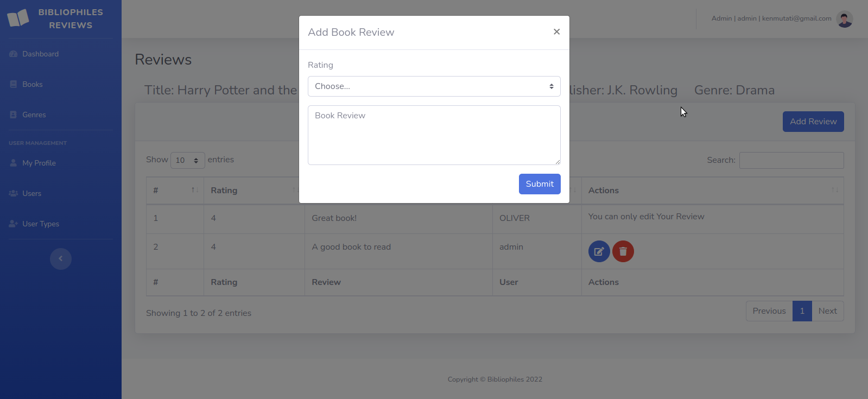Click the Add Review button
868x399 pixels.
813,122
